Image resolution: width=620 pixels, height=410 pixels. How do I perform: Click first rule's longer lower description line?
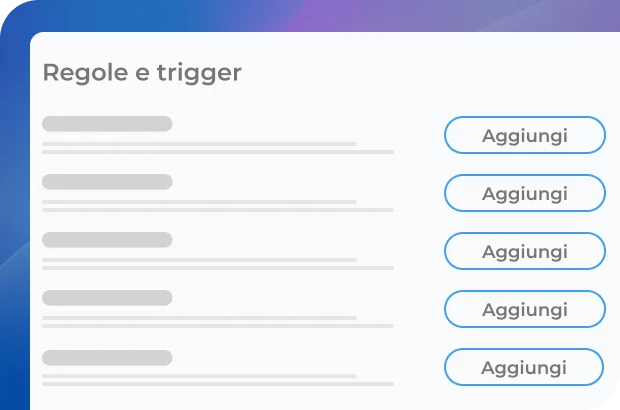[217, 152]
